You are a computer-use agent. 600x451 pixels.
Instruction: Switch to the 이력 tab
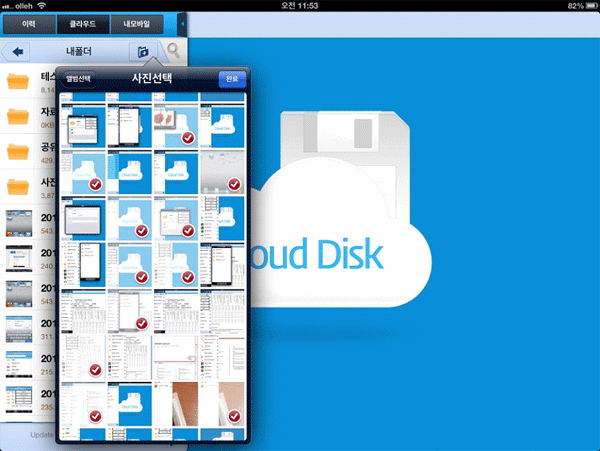(29, 24)
